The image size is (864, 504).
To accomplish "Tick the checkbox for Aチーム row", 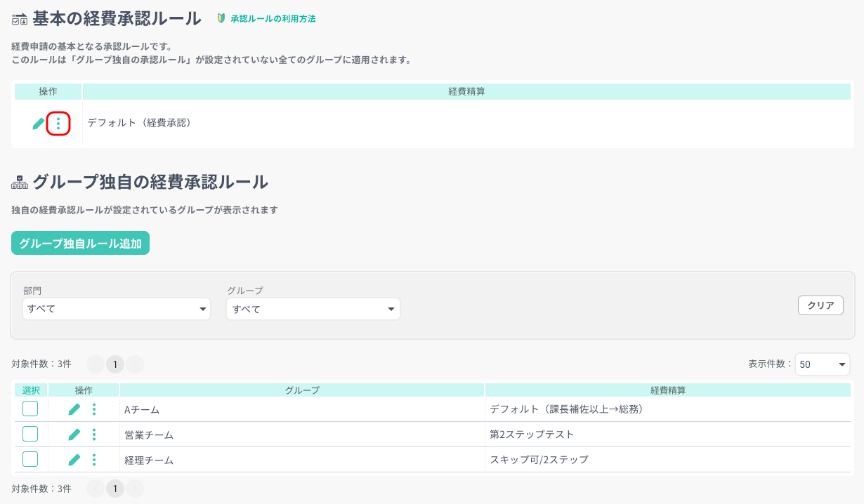I will (x=30, y=409).
